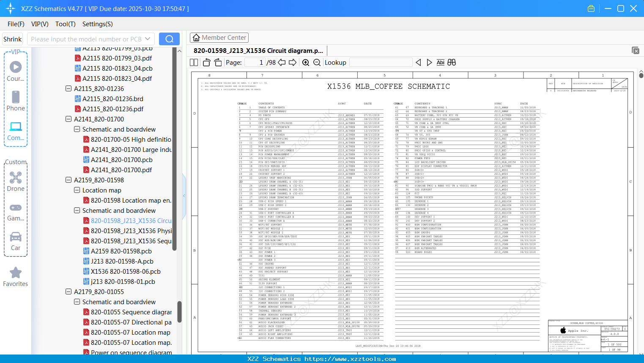Collapse Schematic and boardview under A2179
Image resolution: width=644 pixels, height=363 pixels.
coord(77,302)
